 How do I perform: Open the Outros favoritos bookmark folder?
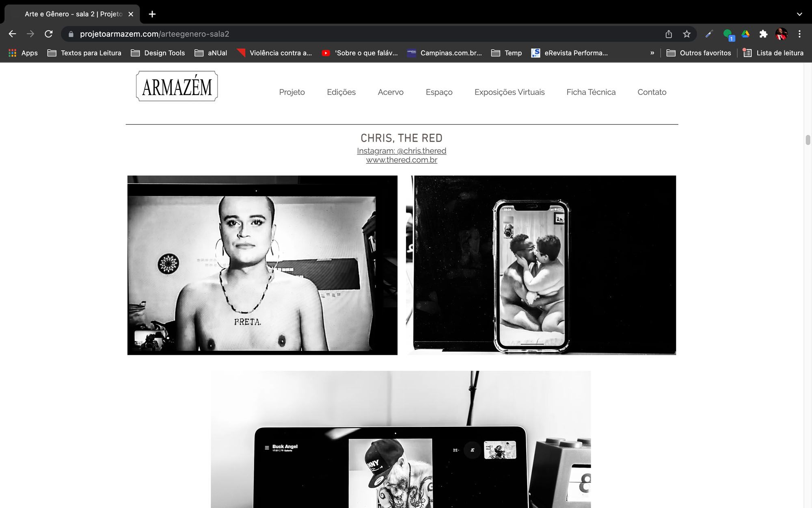click(699, 53)
